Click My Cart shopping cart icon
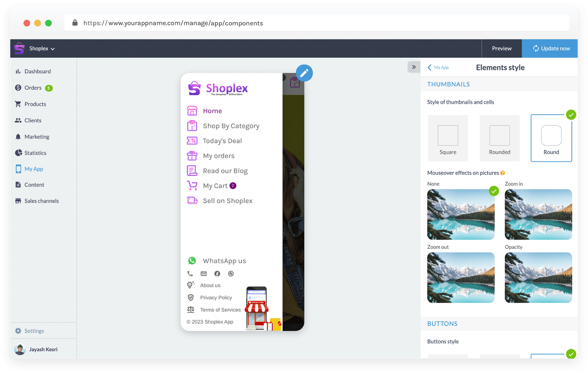The height and width of the screenshot is (373, 588). tap(192, 185)
